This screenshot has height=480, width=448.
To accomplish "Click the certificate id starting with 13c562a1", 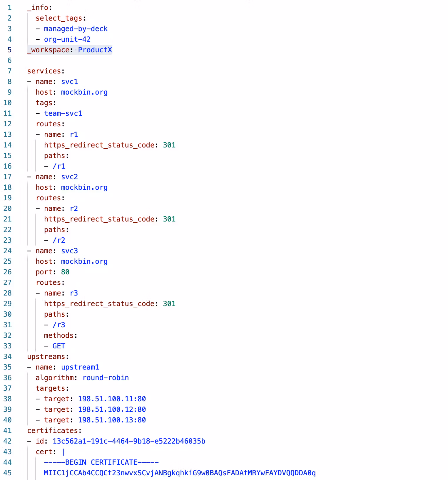I will click(129, 441).
